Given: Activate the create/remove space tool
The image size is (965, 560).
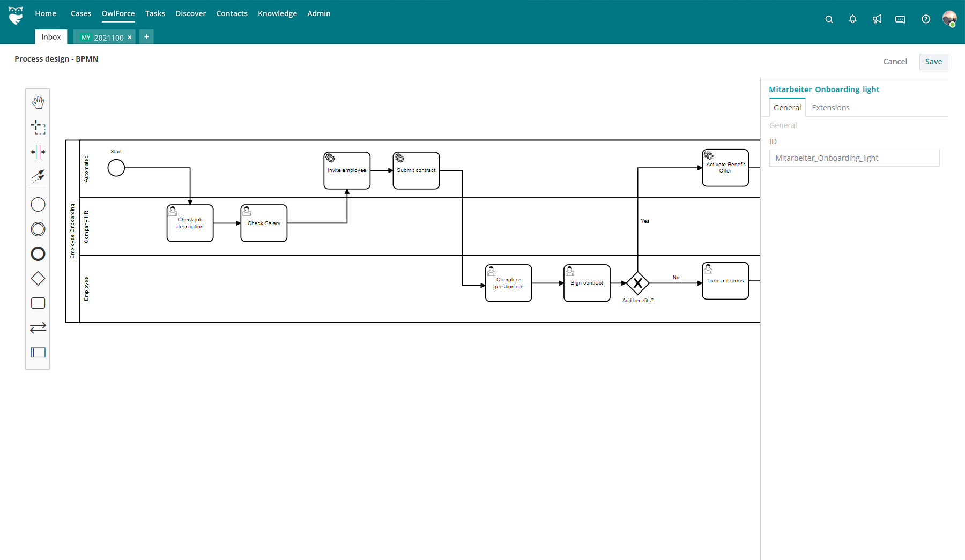Looking at the screenshot, I should click(38, 152).
